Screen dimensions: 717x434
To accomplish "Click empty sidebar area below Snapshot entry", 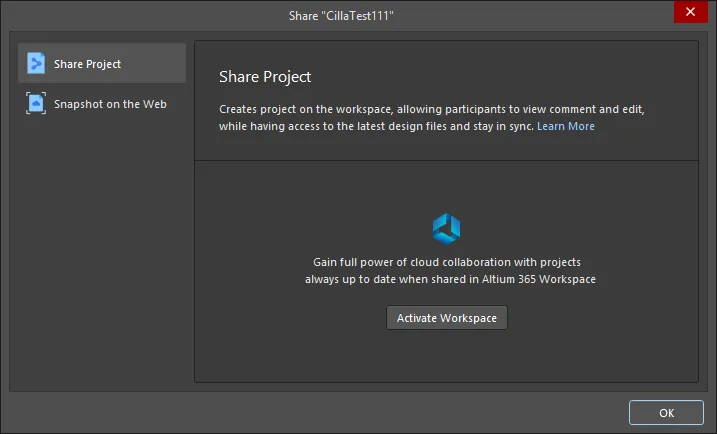I will pos(102,252).
